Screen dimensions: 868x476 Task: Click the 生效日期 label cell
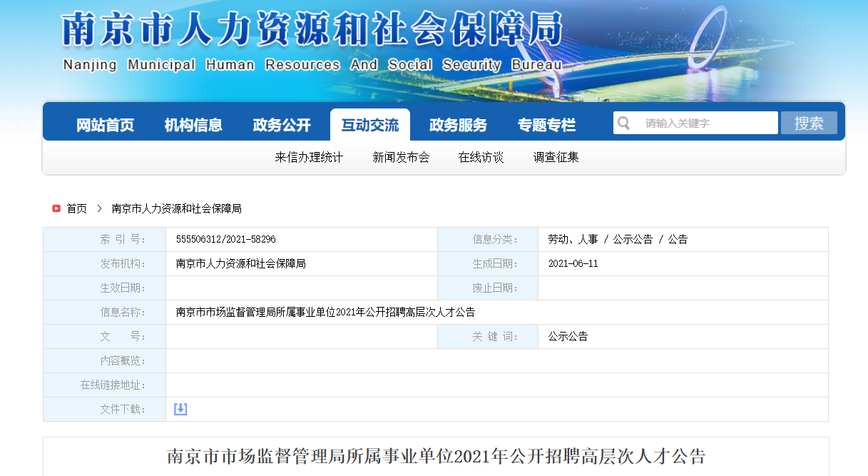click(x=104, y=288)
